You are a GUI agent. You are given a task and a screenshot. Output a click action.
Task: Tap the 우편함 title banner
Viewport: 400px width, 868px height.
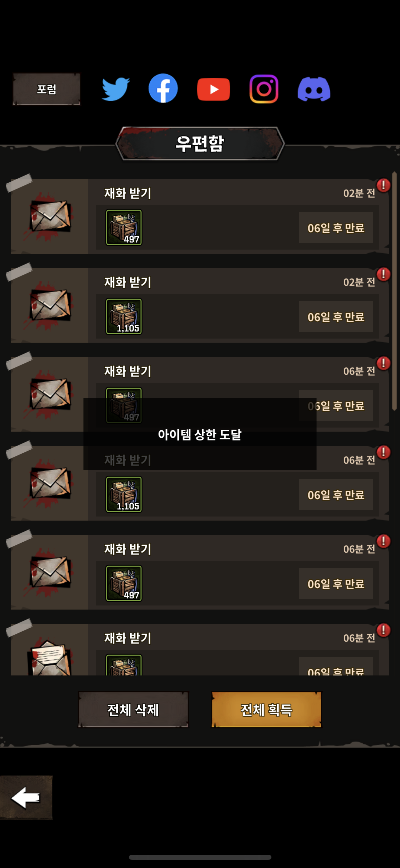point(200,143)
